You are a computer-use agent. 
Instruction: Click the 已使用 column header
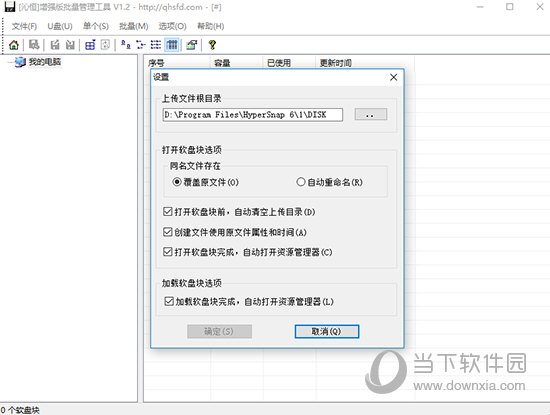click(x=289, y=63)
